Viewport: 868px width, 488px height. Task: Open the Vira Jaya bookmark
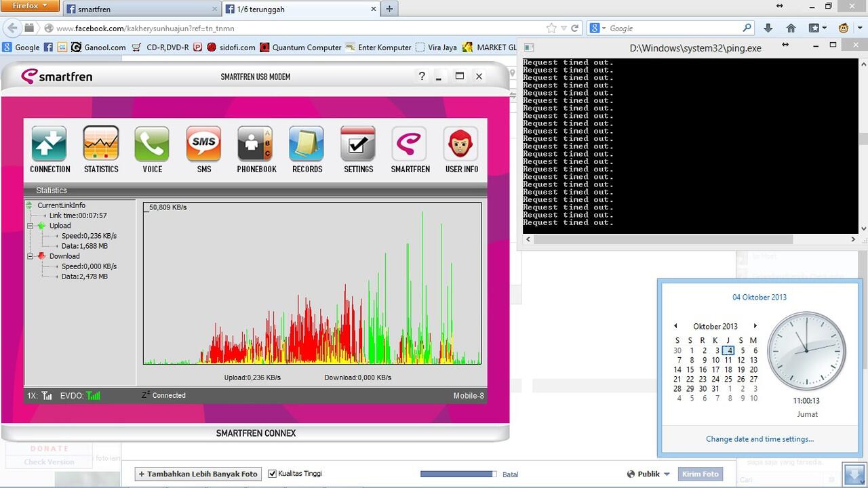436,47
